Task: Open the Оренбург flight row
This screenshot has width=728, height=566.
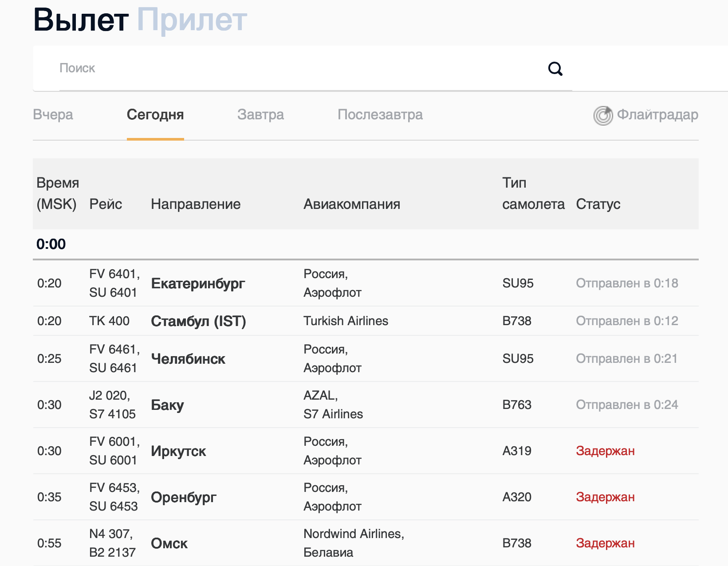Action: 184,497
